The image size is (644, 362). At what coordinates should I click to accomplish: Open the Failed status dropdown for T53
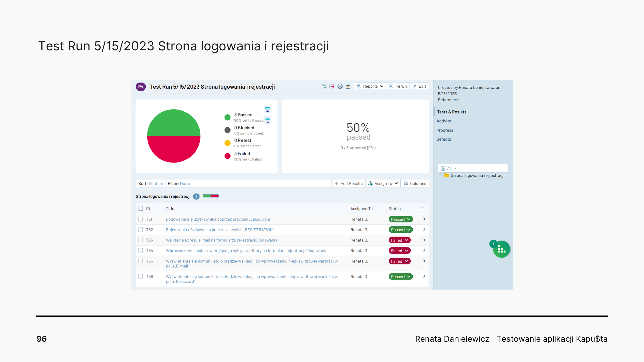click(399, 240)
